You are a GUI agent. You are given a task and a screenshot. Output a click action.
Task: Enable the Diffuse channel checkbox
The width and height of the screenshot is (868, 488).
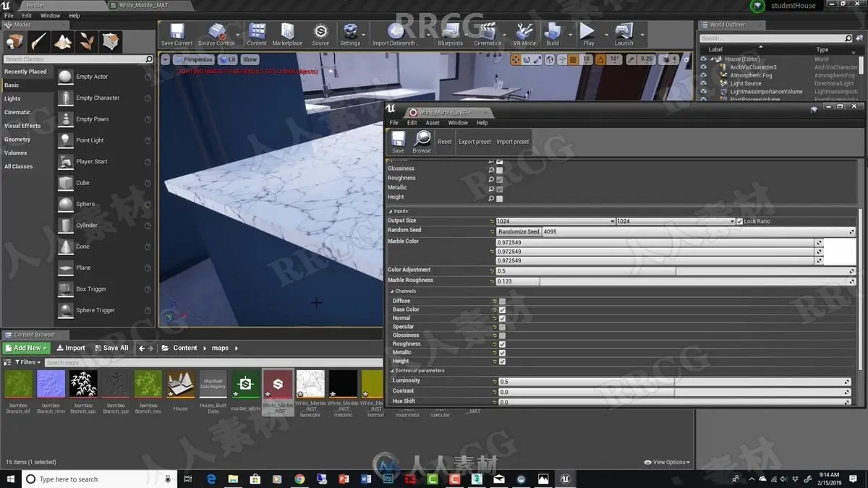pos(502,301)
